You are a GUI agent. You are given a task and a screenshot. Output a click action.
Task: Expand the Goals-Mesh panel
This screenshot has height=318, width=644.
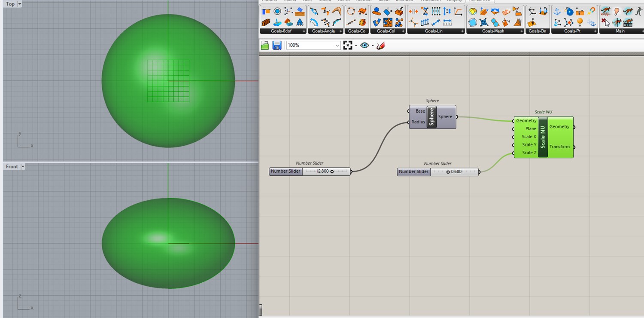[522, 31]
